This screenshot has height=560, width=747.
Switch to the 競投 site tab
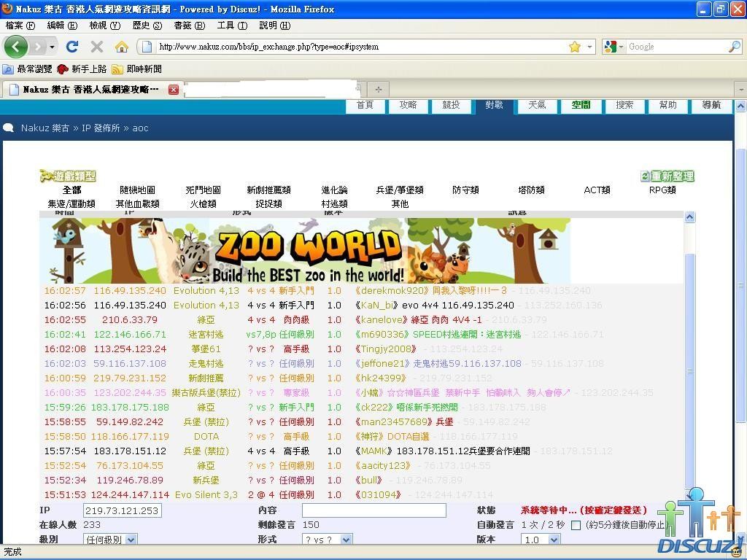pyautogui.click(x=451, y=105)
